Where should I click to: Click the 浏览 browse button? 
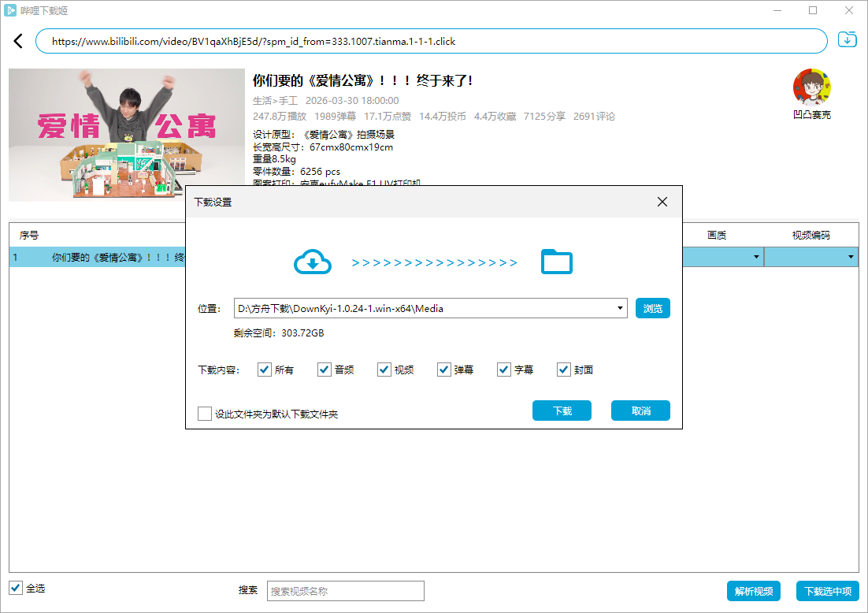coord(651,308)
